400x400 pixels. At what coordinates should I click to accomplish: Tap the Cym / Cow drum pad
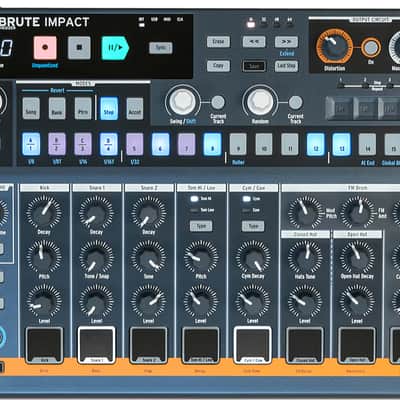(x=253, y=345)
